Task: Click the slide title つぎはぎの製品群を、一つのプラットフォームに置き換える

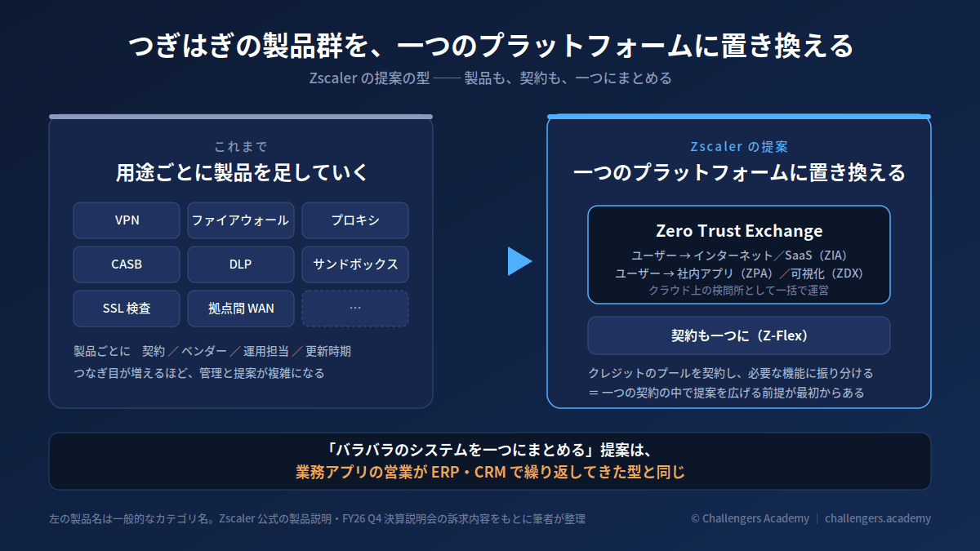Action: (x=490, y=45)
